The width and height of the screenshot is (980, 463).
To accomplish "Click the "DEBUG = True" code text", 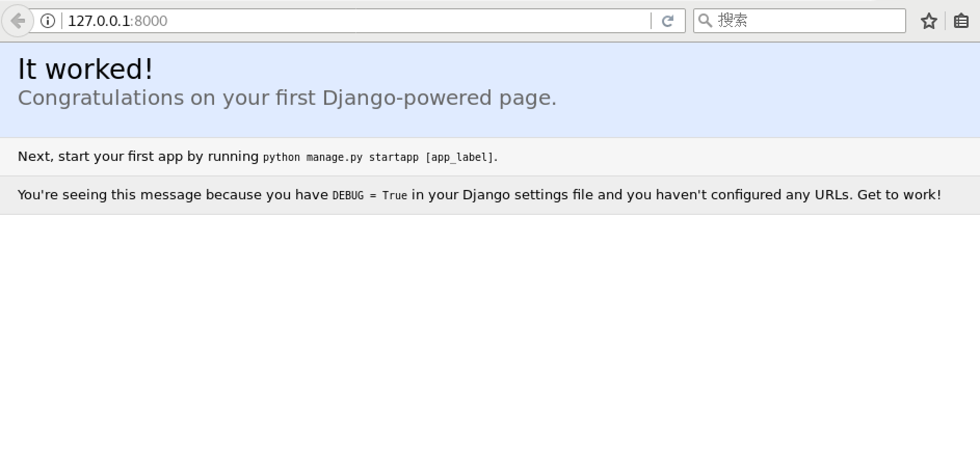I will (x=369, y=196).
